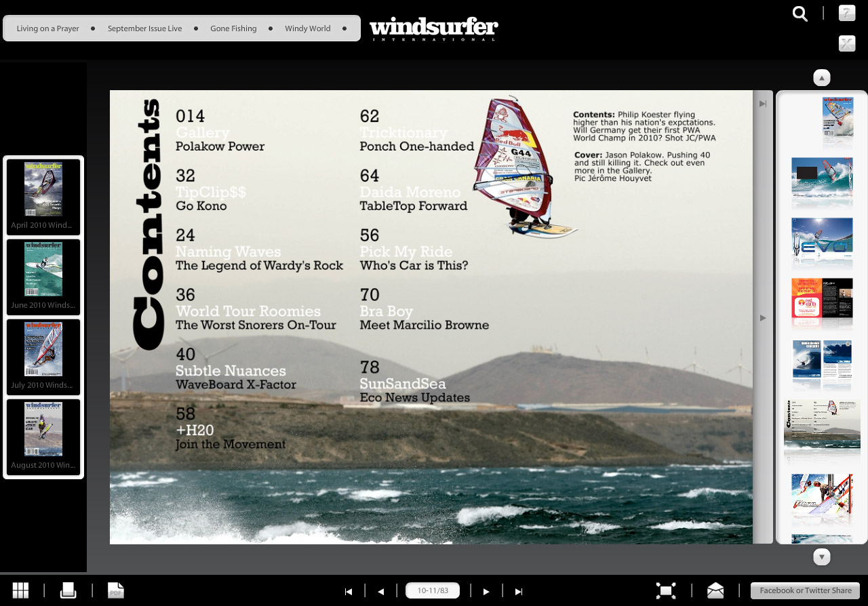This screenshot has width=868, height=606.
Task: Open the thumbnail grid view
Action: click(x=20, y=590)
